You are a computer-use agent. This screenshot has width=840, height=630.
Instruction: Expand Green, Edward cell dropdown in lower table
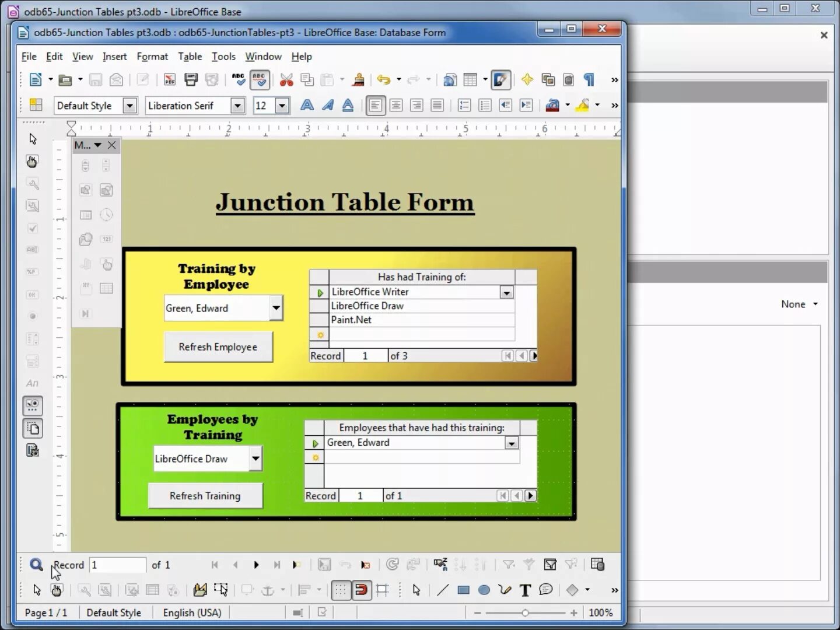[512, 443]
